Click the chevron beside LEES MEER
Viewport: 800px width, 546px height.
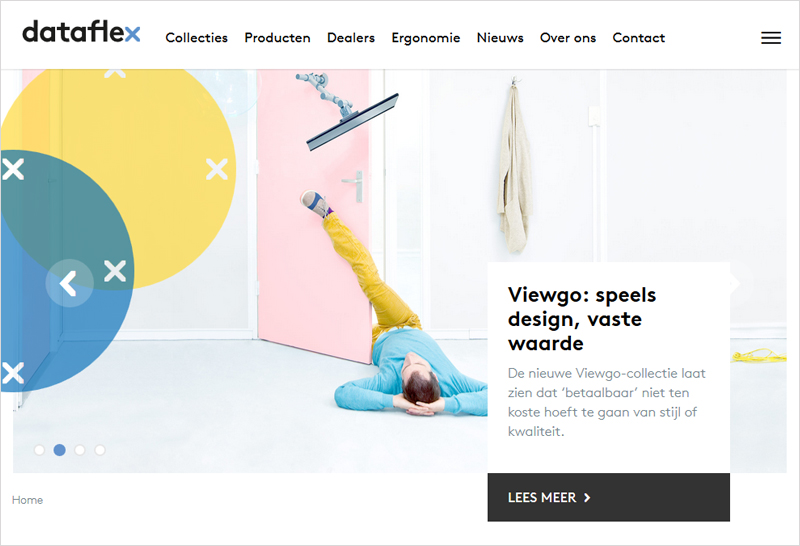tap(587, 498)
